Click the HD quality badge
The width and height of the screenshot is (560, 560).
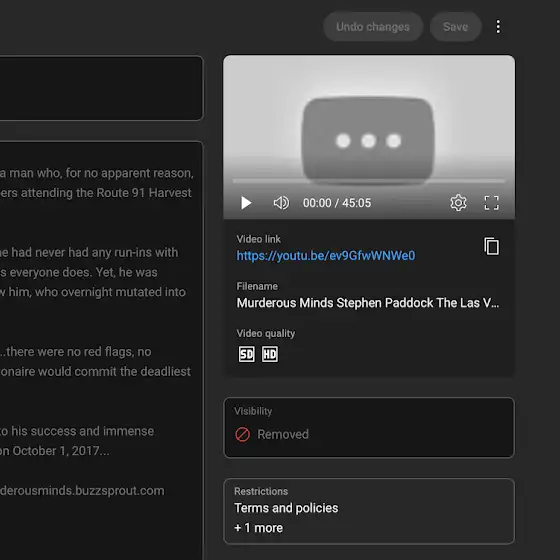[270, 354]
